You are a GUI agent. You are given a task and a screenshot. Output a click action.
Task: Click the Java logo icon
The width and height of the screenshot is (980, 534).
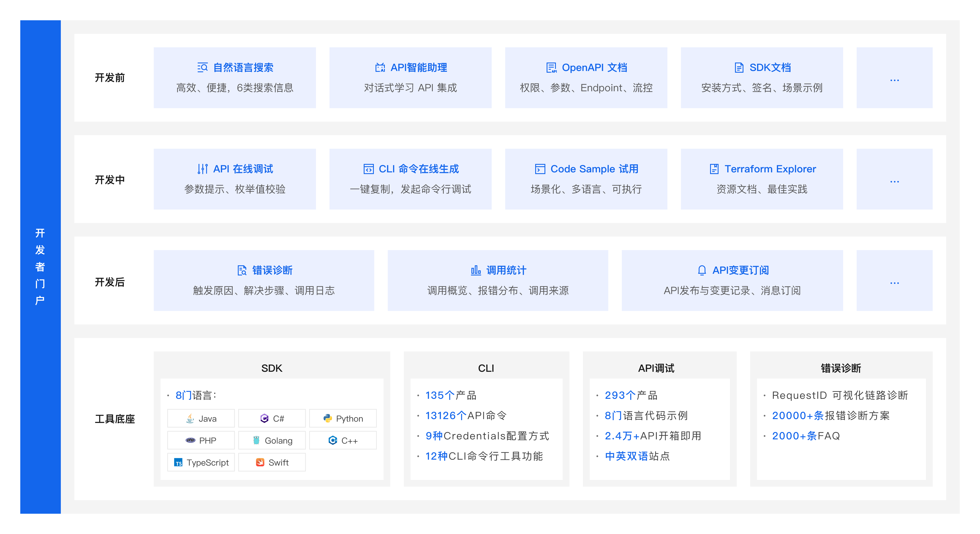pyautogui.click(x=190, y=419)
